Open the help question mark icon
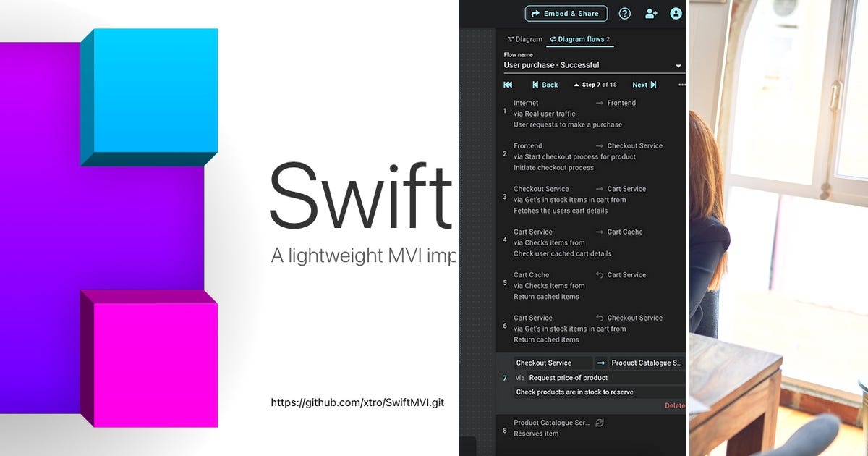This screenshot has width=868, height=456. pyautogui.click(x=625, y=13)
